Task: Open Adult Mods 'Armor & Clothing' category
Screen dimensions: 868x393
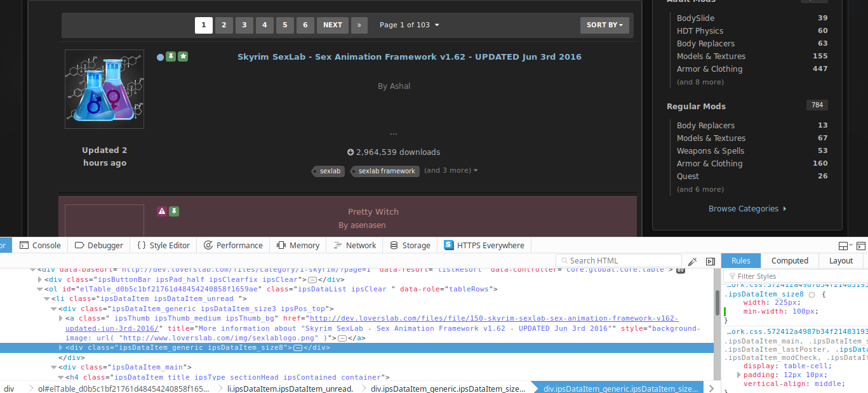Action: (x=709, y=69)
